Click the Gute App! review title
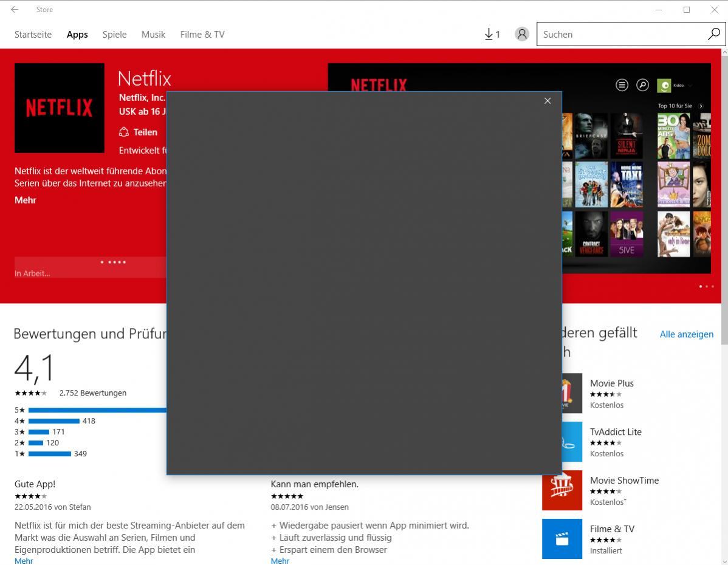 [35, 484]
